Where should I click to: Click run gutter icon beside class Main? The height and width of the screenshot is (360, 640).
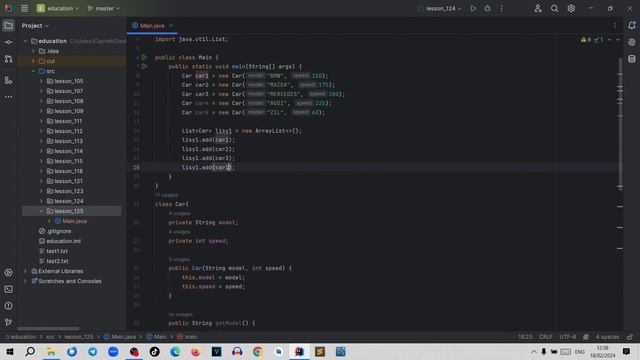coord(144,58)
